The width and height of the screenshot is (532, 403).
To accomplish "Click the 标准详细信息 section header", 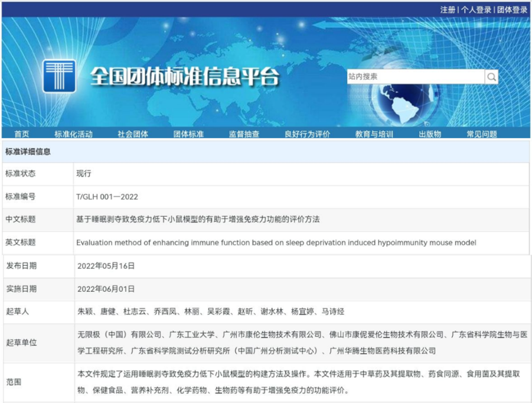I will pos(28,152).
